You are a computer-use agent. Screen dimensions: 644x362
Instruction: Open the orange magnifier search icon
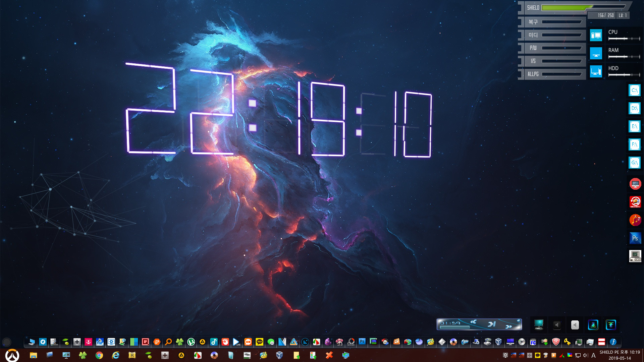coord(168,342)
